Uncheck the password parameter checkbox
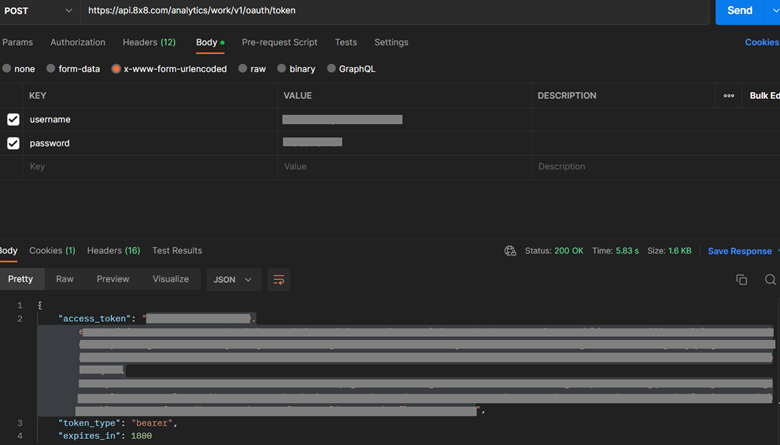The image size is (780, 445). (13, 143)
